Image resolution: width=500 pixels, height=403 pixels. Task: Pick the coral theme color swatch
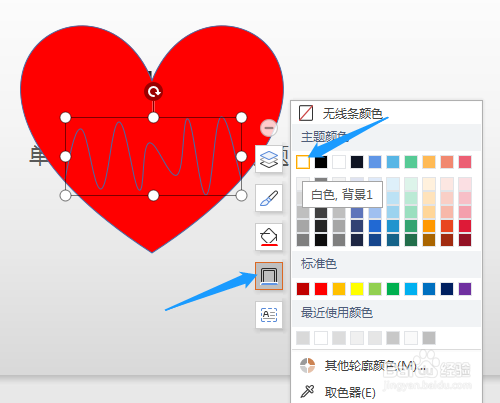coord(447,162)
